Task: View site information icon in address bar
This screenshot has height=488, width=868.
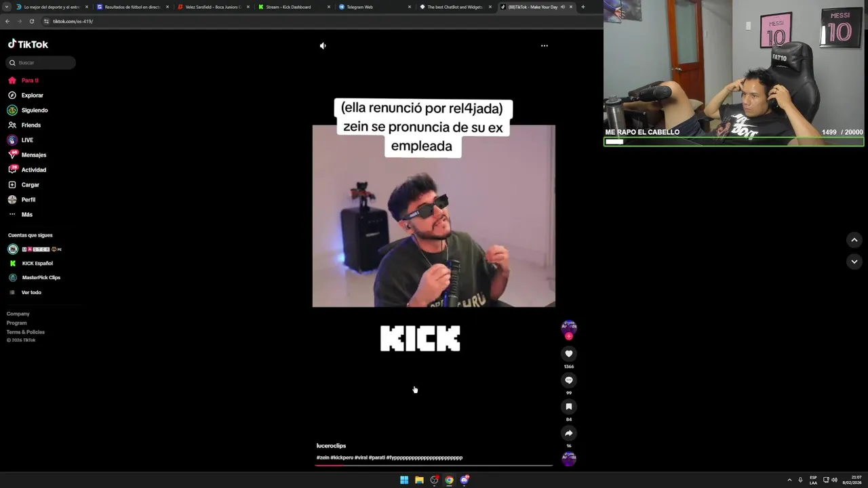Action: click(46, 21)
